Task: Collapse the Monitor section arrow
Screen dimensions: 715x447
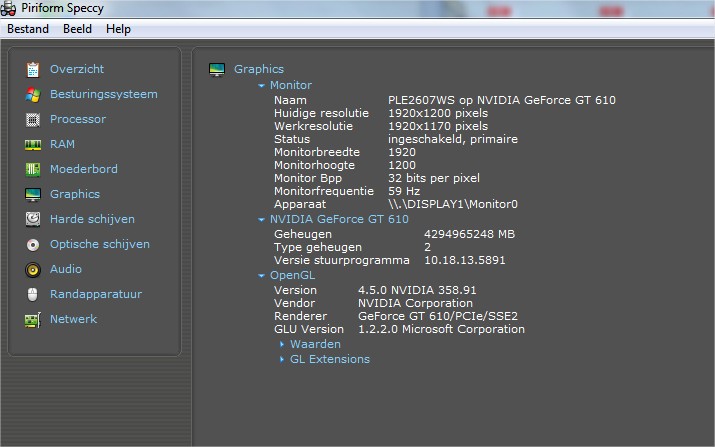Action: [x=261, y=85]
